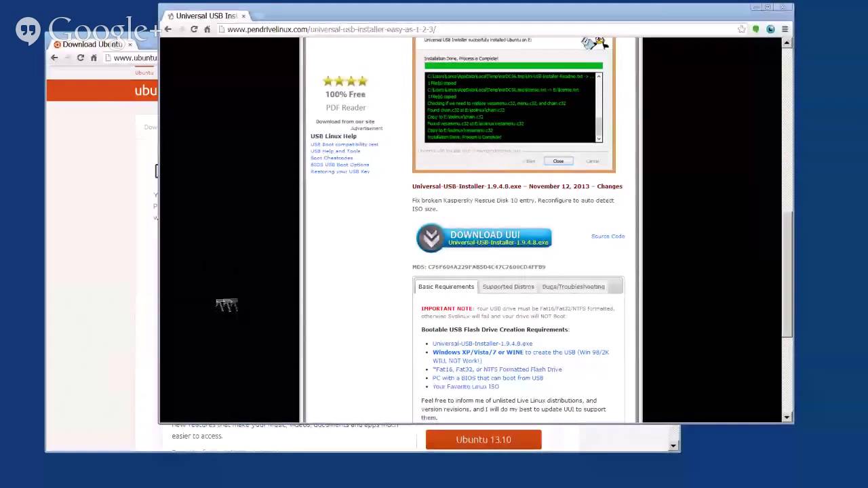Open the Changes link beside the version date
The height and width of the screenshot is (488, 868).
click(609, 186)
